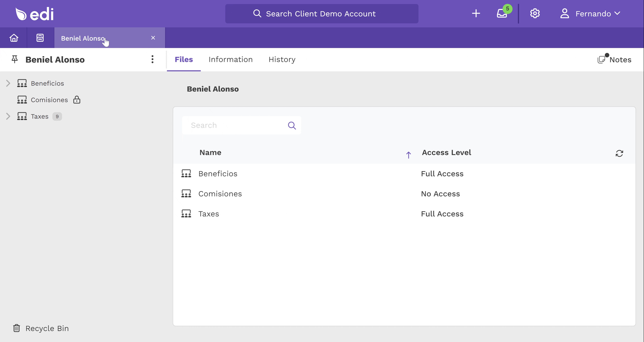Screen dimensions: 644x342
Task: Open the three-dot options for Beniel Alonso
Action: tap(152, 59)
